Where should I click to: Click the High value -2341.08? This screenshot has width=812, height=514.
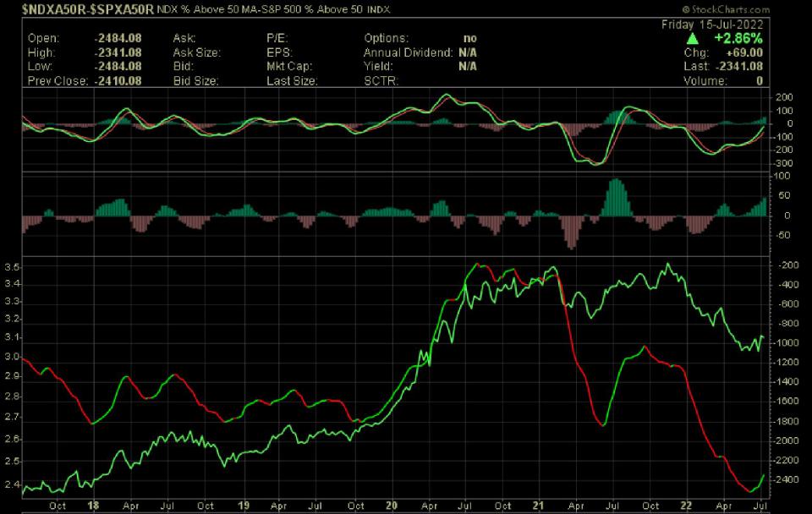pos(118,52)
